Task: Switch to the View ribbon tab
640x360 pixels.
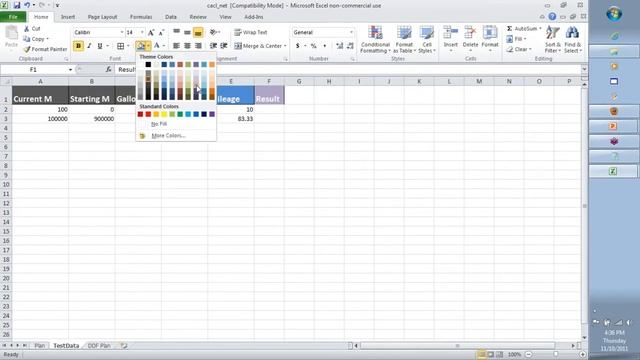Action: (x=225, y=17)
